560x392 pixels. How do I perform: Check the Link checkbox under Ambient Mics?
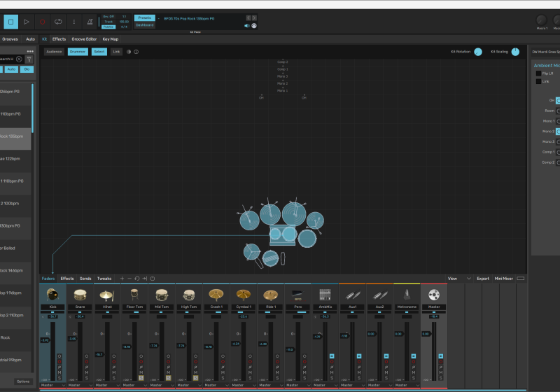click(538, 81)
